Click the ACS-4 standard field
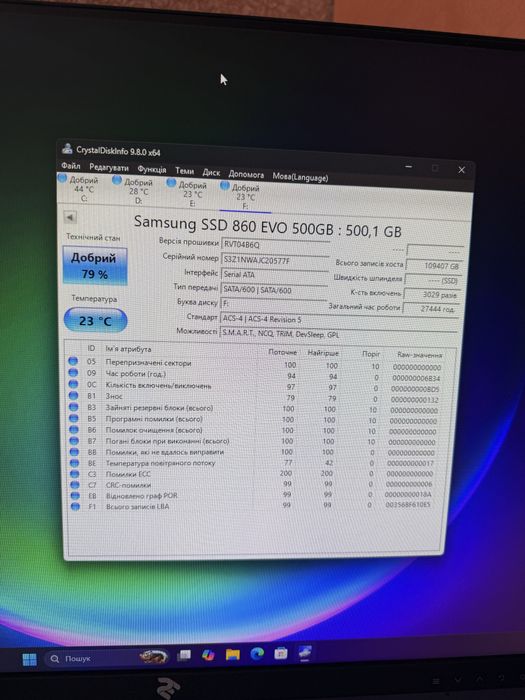 (339, 320)
